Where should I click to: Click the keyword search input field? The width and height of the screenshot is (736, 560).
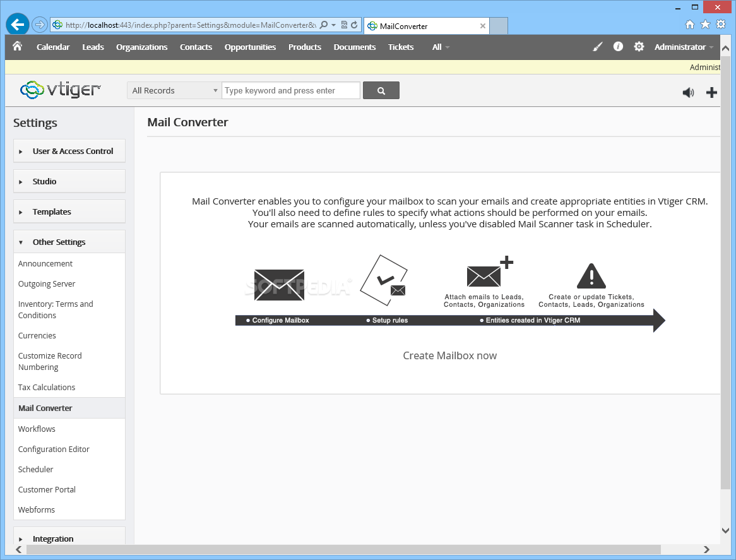coord(291,90)
